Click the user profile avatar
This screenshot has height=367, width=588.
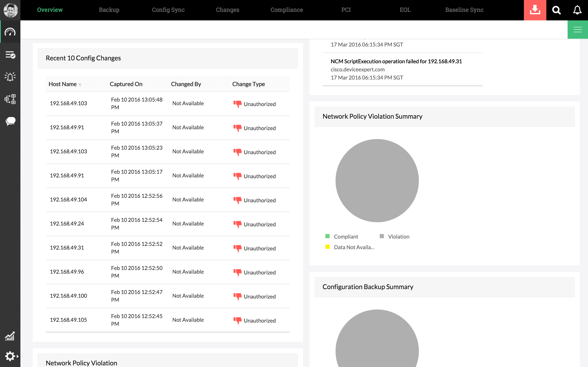(10, 10)
